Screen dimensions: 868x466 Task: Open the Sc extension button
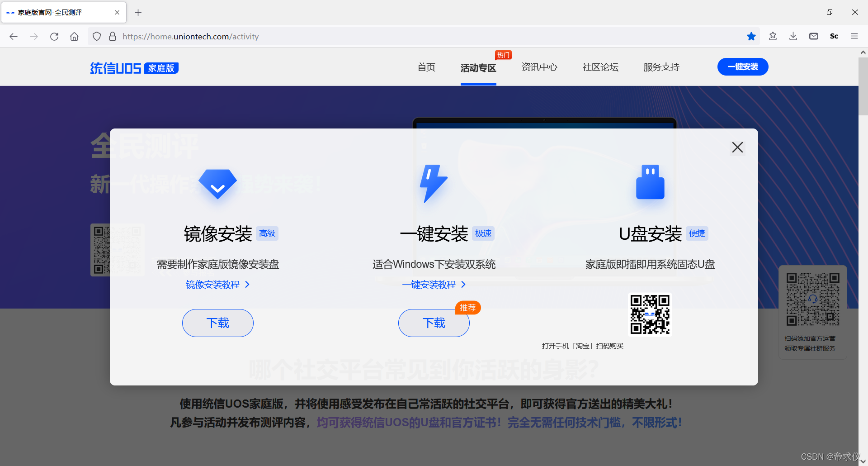pyautogui.click(x=834, y=36)
